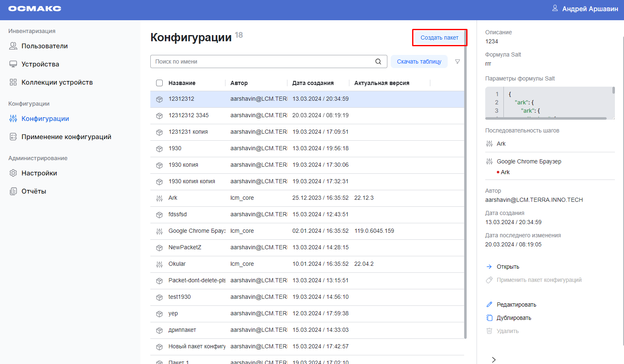Screen dimensions: 624x364
Task: Go to Применение конфигураций section
Action: click(x=66, y=137)
